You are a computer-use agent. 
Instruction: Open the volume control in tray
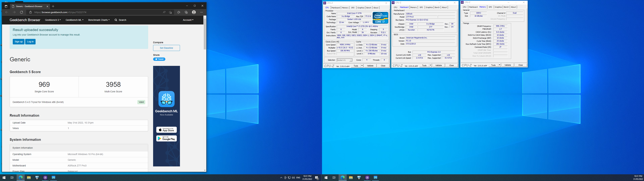pos(293,178)
